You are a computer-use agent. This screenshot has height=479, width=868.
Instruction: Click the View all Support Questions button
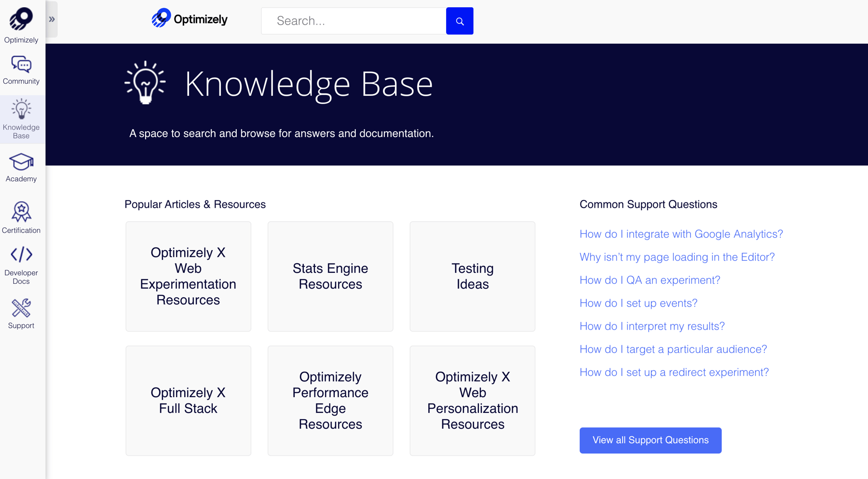point(650,440)
